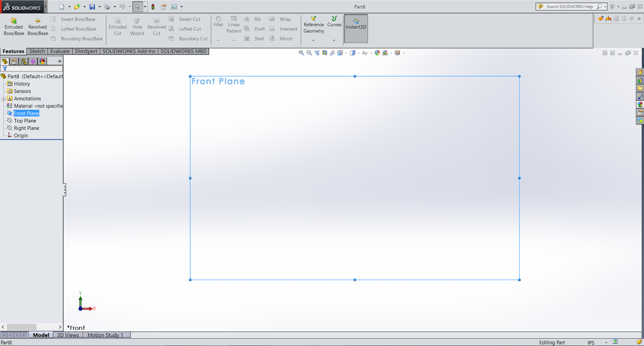
Task: Click the Save icon in the top toolbar
Action: tap(92, 7)
